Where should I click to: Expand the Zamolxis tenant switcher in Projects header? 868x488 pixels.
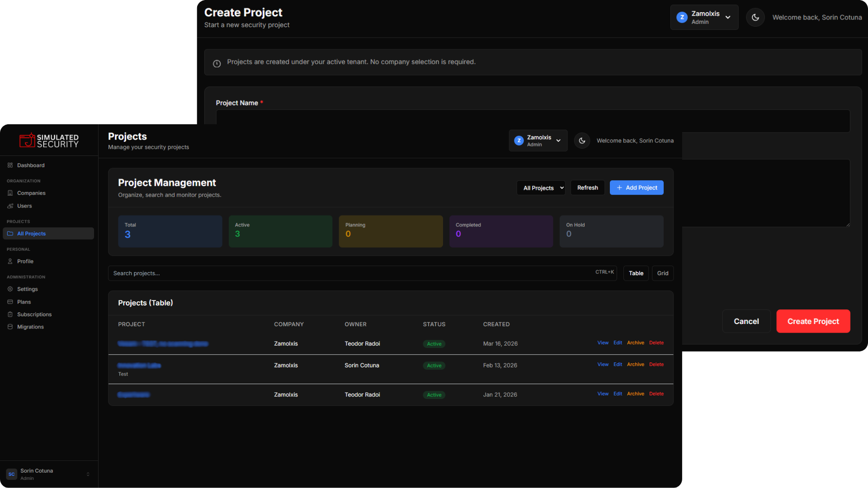(x=538, y=141)
